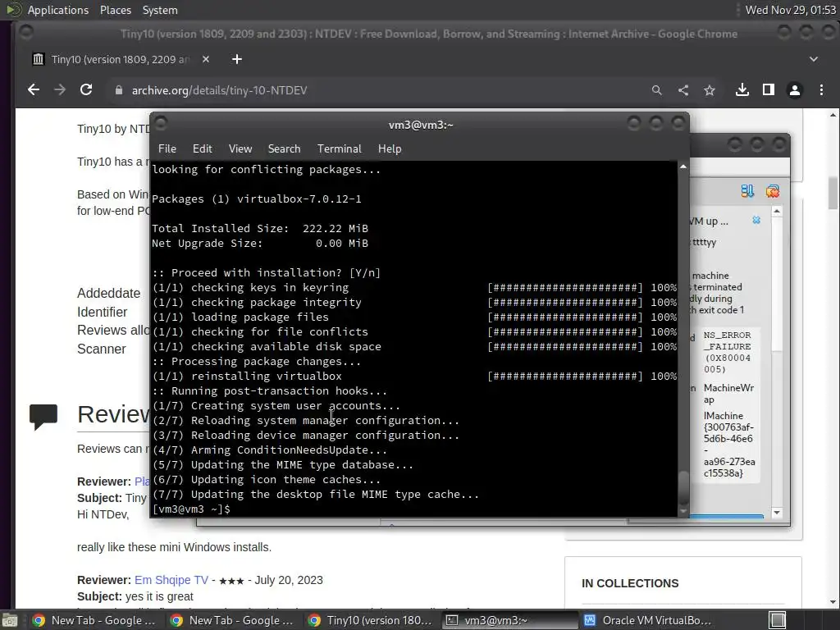Click the VirtualBox notification sort icon

coord(747,190)
